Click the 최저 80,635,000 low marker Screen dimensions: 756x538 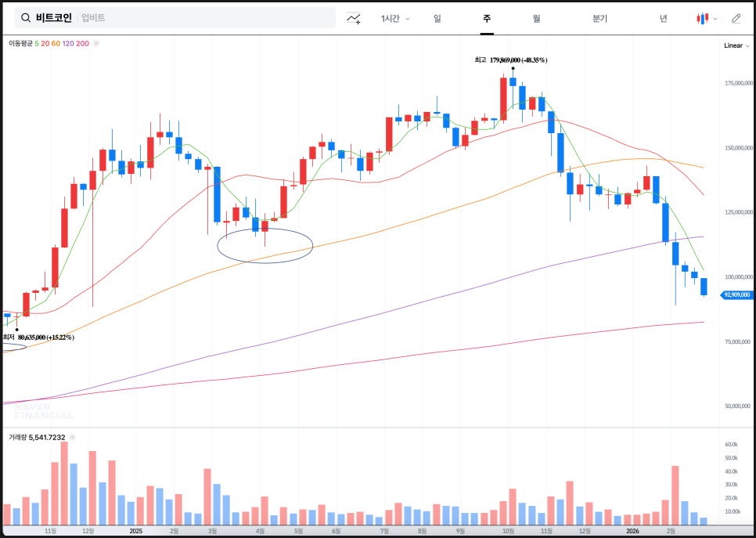[41, 337]
